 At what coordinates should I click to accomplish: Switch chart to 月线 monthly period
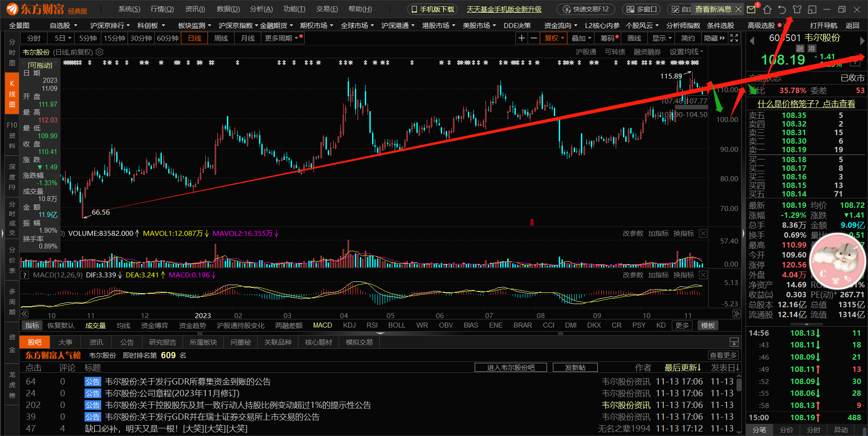click(248, 38)
